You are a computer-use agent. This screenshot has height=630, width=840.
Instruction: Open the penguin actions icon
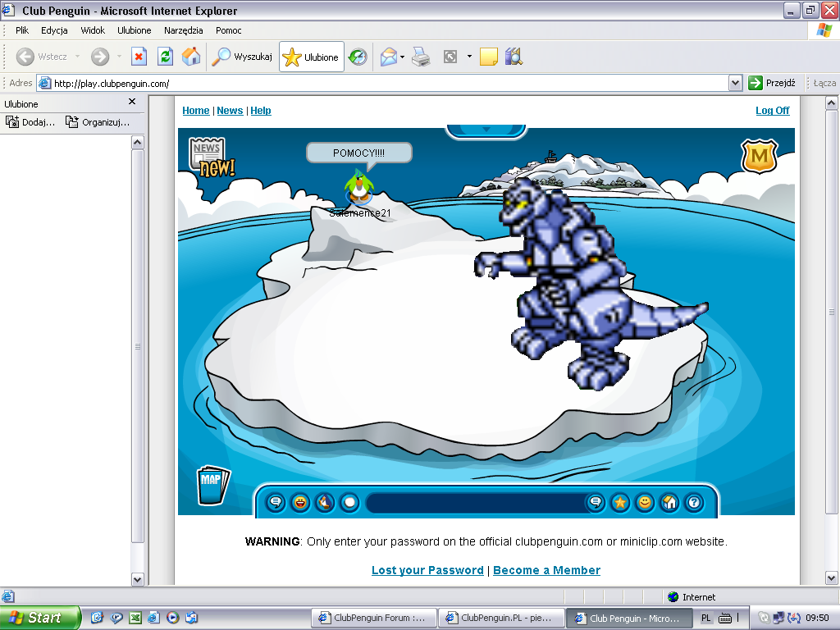click(x=325, y=503)
